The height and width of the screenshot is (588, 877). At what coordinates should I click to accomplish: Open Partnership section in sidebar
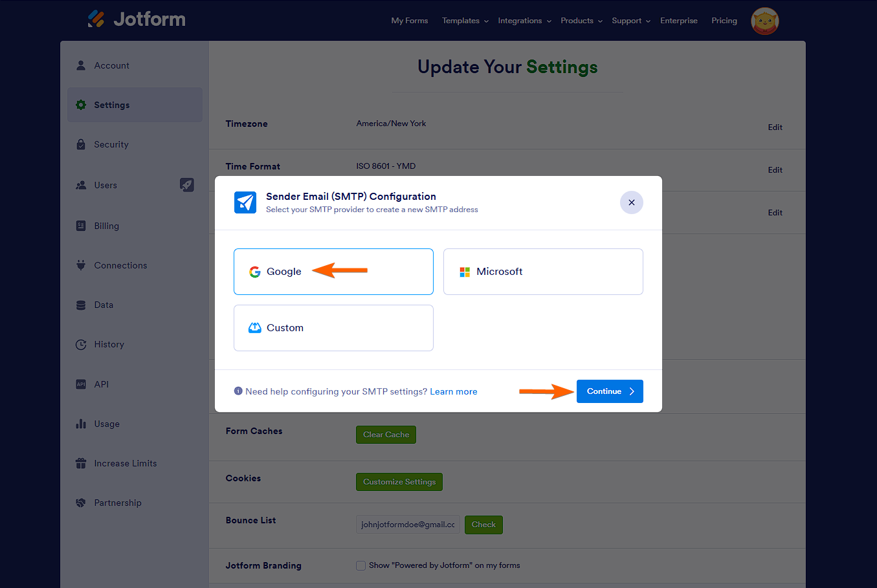[x=135, y=503]
